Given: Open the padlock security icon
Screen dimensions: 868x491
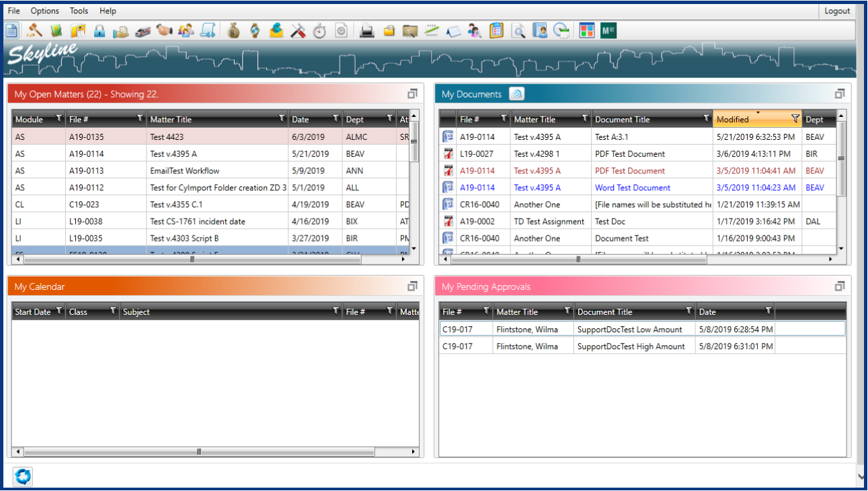Looking at the screenshot, I should 100,30.
